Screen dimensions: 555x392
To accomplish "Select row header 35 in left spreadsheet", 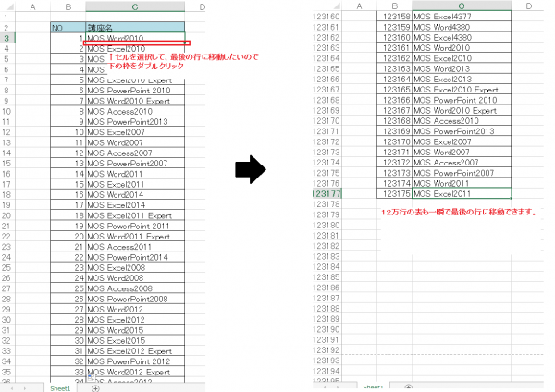I will (x=6, y=372).
